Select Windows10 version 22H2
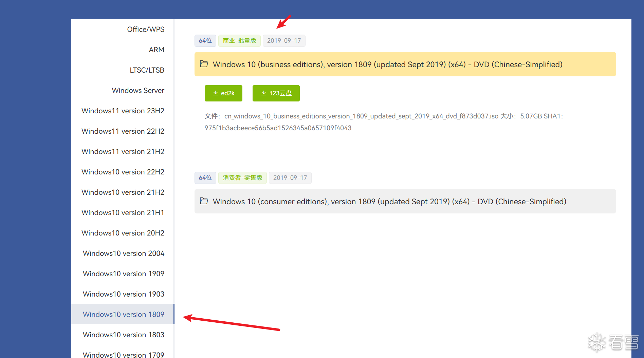The width and height of the screenshot is (644, 358). [x=123, y=172]
